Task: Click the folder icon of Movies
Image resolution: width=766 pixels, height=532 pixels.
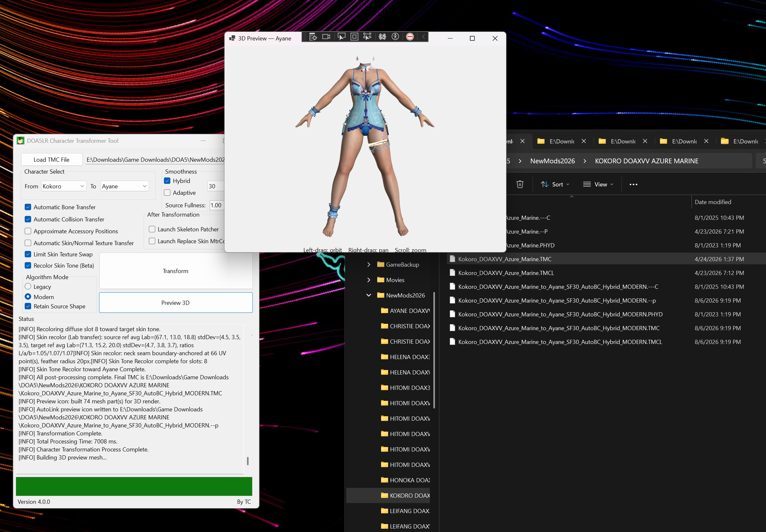Action: [380, 280]
